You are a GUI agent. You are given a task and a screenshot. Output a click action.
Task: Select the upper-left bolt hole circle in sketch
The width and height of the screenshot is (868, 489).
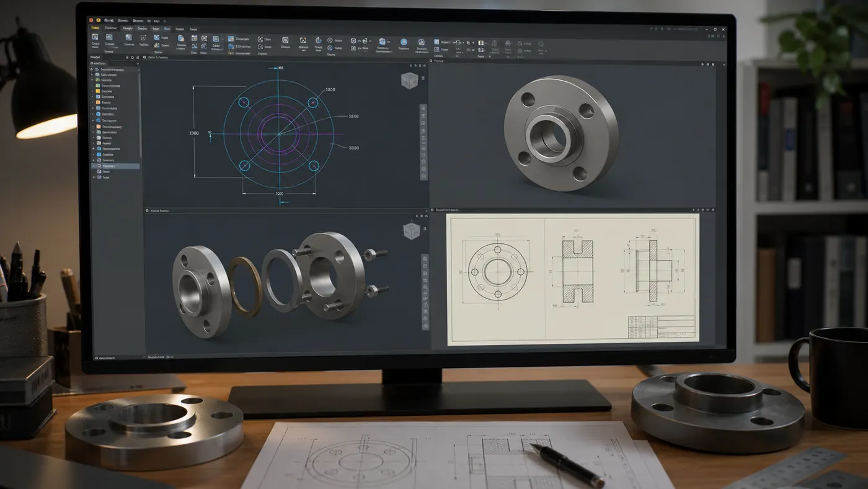click(244, 102)
